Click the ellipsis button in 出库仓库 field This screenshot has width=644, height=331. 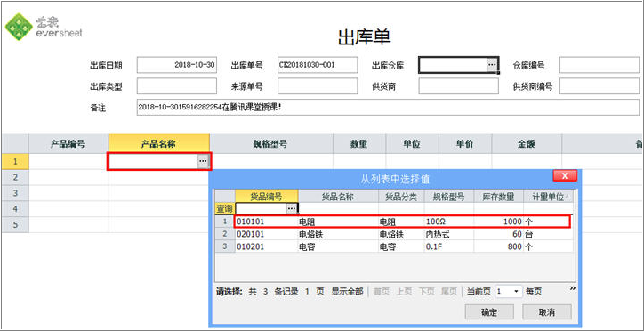[x=492, y=65]
